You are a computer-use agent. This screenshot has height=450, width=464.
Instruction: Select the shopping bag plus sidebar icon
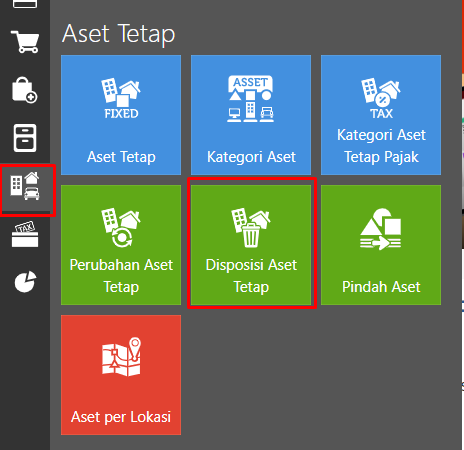point(25,90)
